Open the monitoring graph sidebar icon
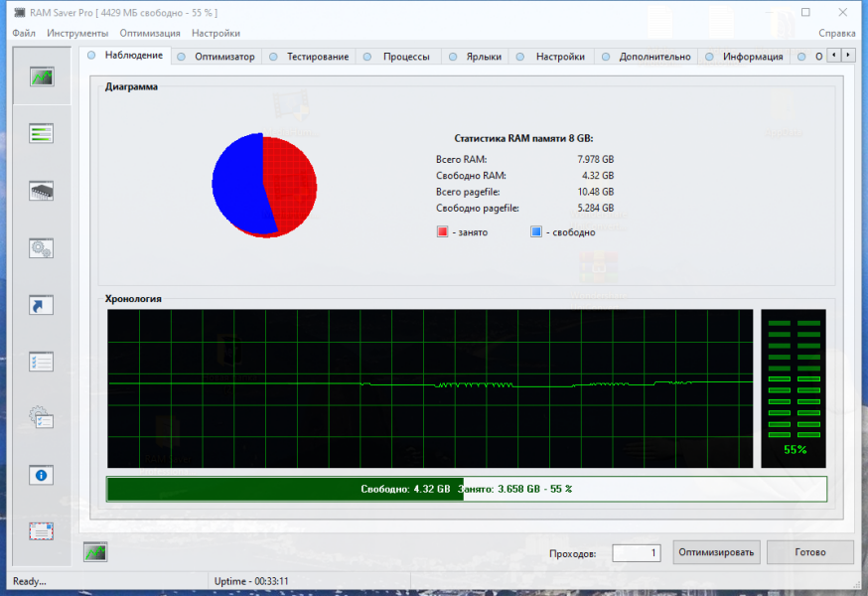Image resolution: width=868 pixels, height=596 pixels. [42, 76]
